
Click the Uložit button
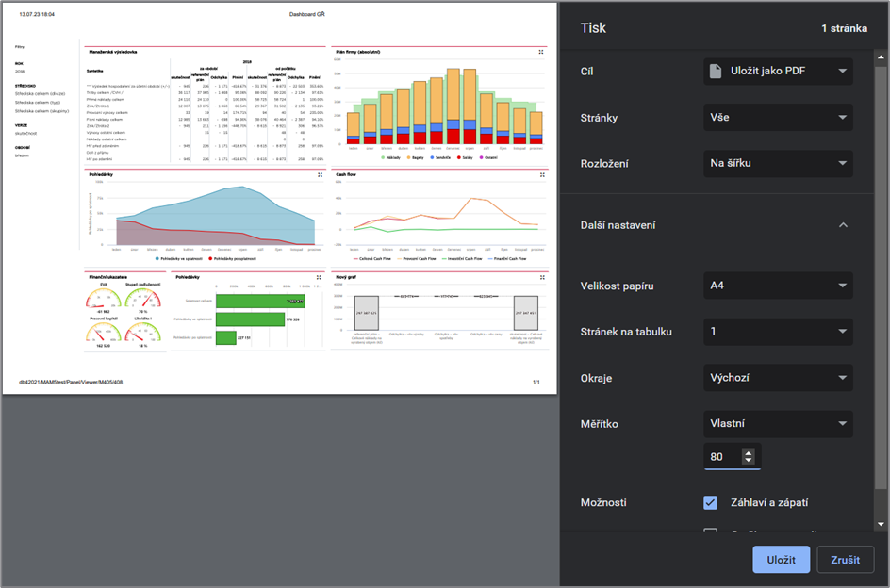781,560
